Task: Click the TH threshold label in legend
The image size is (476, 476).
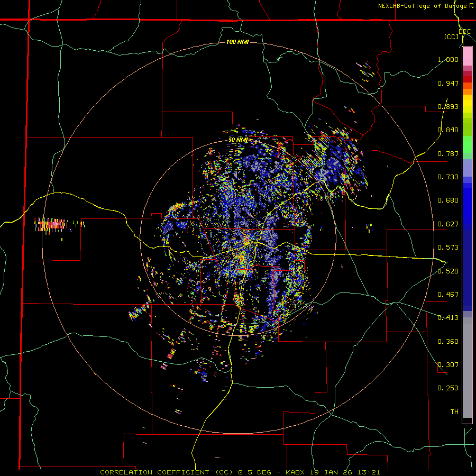Action: tap(454, 412)
